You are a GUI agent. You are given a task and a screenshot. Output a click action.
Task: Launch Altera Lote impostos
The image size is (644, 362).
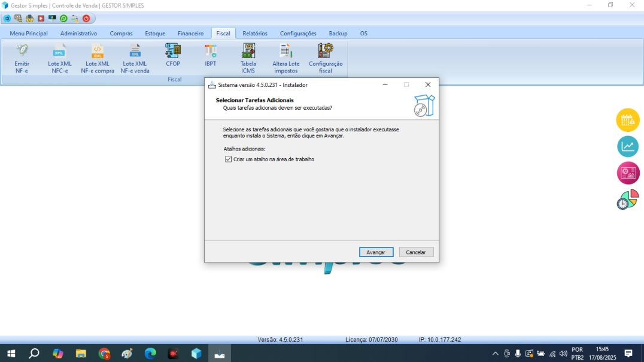point(285,58)
